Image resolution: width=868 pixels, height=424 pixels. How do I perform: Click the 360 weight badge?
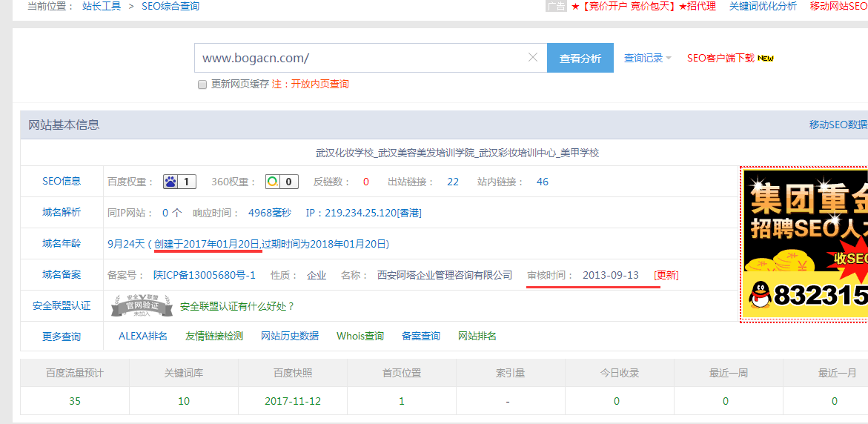[x=282, y=182]
